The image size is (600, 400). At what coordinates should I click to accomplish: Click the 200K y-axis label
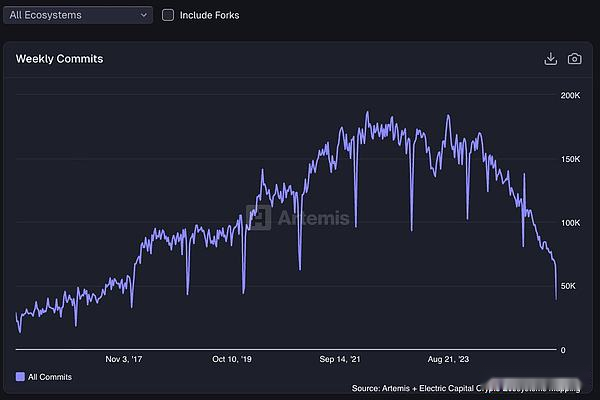point(570,96)
